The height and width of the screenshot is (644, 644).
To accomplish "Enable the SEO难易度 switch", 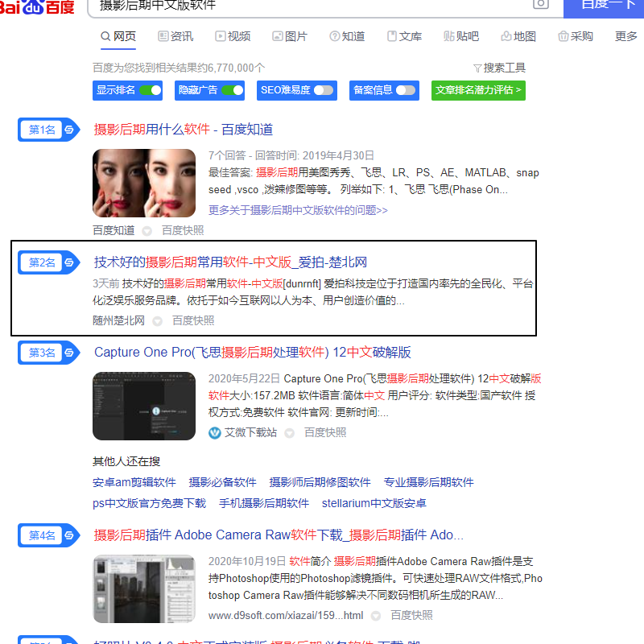I will tap(324, 90).
